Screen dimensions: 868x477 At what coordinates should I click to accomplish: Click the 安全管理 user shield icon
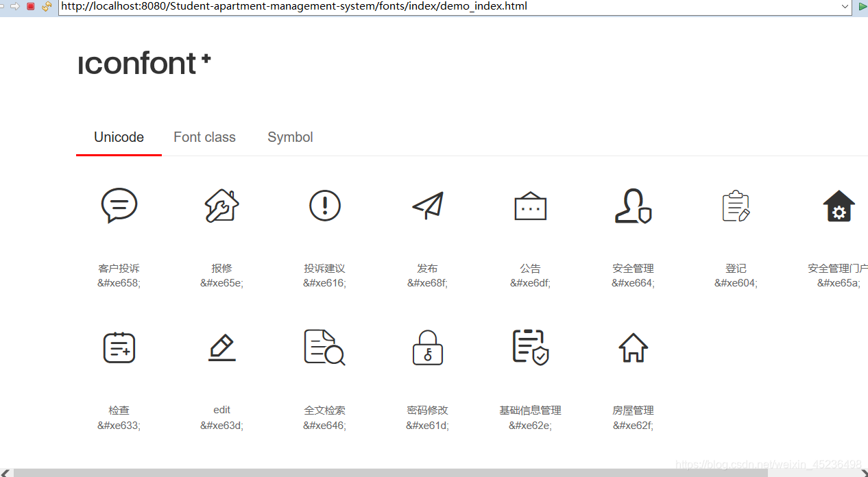pyautogui.click(x=633, y=206)
